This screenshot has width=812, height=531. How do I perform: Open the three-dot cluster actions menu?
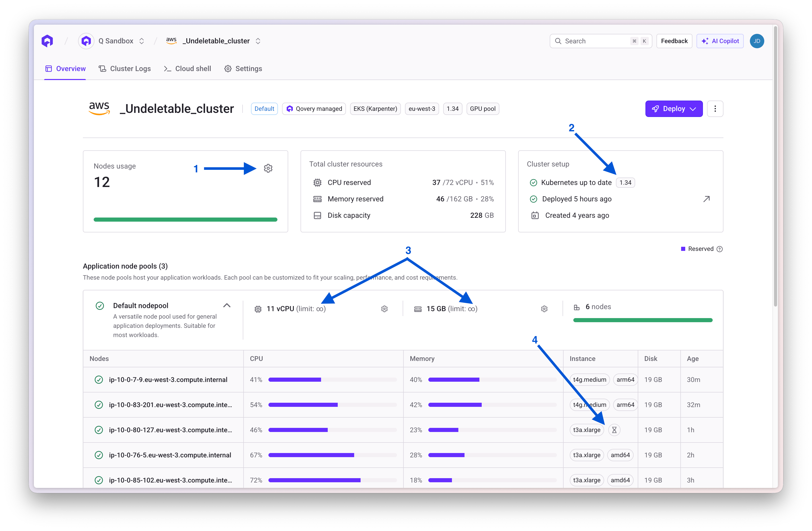715,109
